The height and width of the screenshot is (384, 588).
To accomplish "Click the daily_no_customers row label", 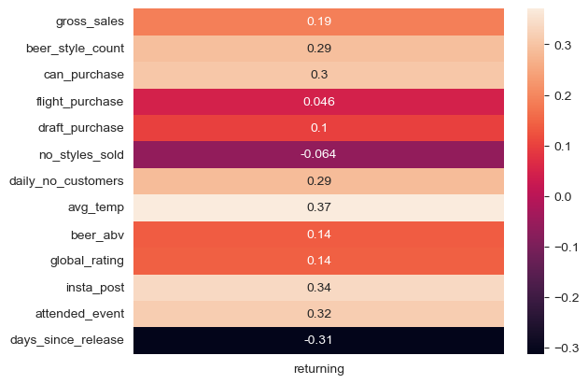I will (66, 181).
